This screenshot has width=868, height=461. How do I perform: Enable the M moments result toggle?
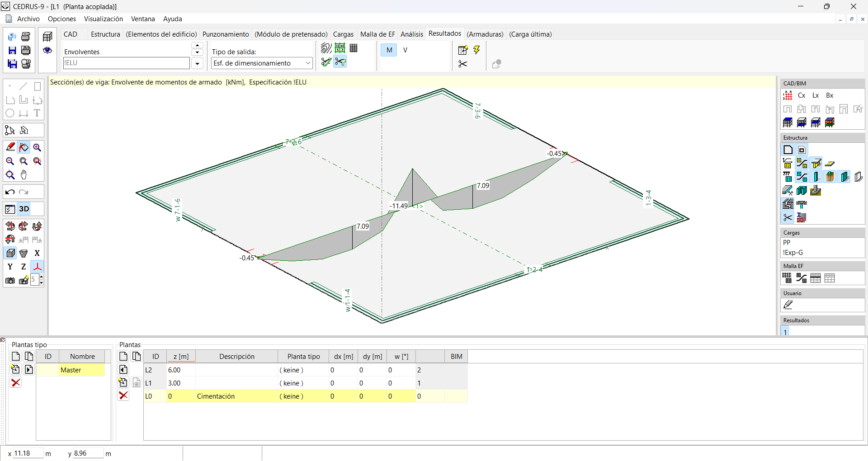coord(389,50)
